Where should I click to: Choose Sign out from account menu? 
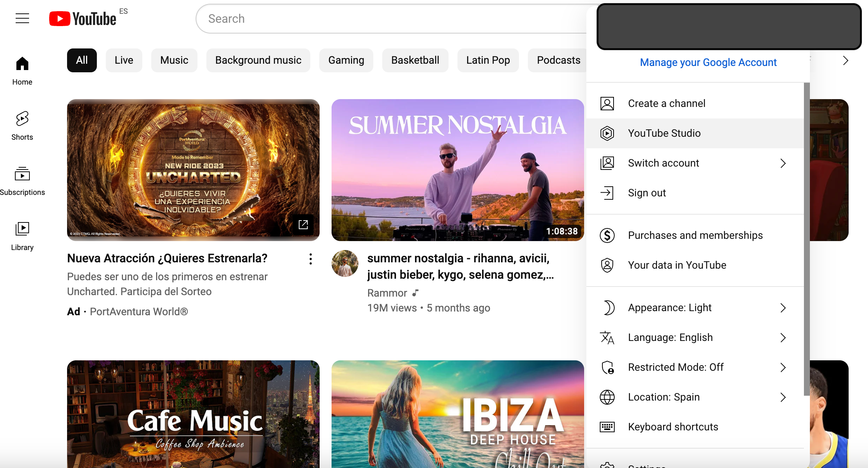[x=695, y=193]
